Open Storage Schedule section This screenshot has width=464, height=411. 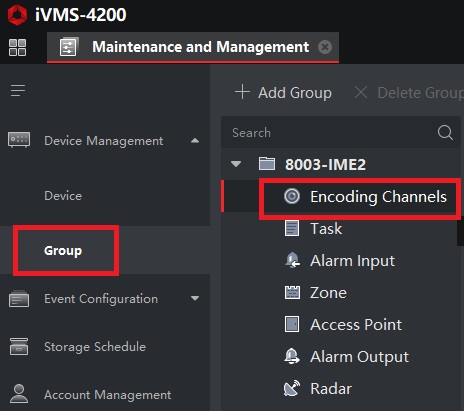pyautogui.click(x=95, y=347)
